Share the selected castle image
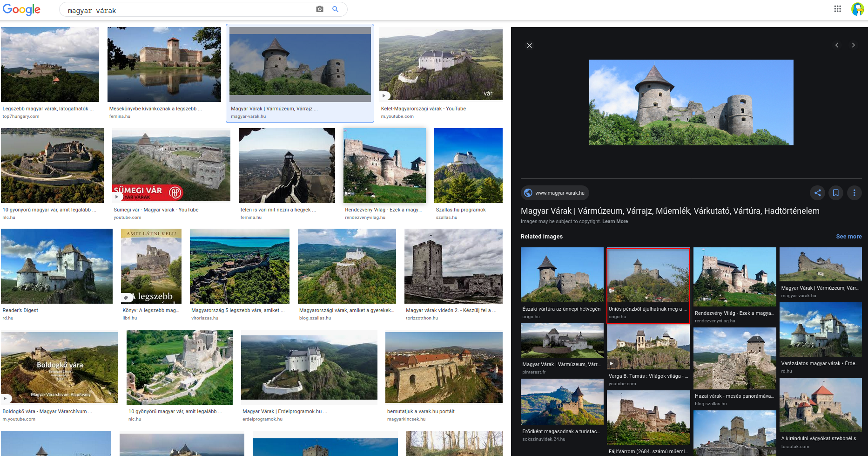 point(818,193)
